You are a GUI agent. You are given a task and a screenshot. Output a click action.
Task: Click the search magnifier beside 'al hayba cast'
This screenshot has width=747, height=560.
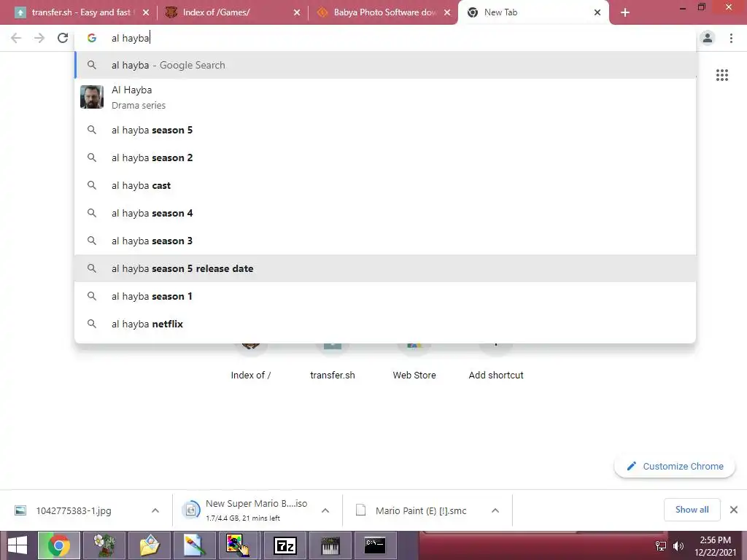pyautogui.click(x=92, y=185)
